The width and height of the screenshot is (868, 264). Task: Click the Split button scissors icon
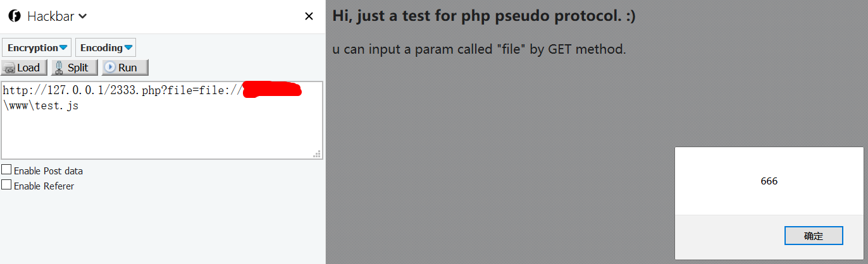click(58, 68)
